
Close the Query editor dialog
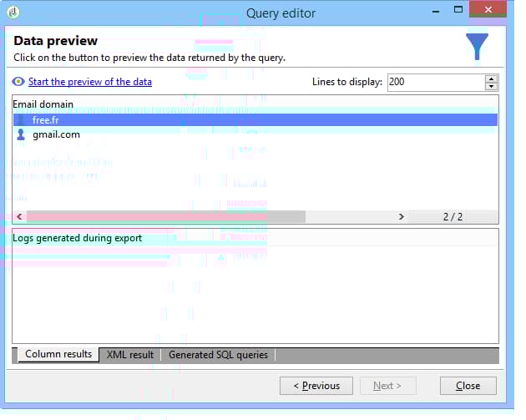pyautogui.click(x=468, y=386)
